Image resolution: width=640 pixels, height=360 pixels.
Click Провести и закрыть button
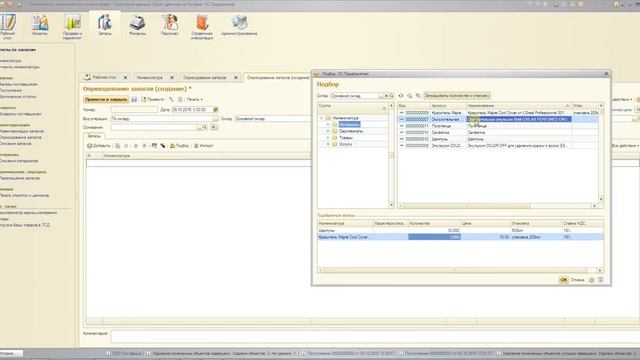[x=106, y=100]
